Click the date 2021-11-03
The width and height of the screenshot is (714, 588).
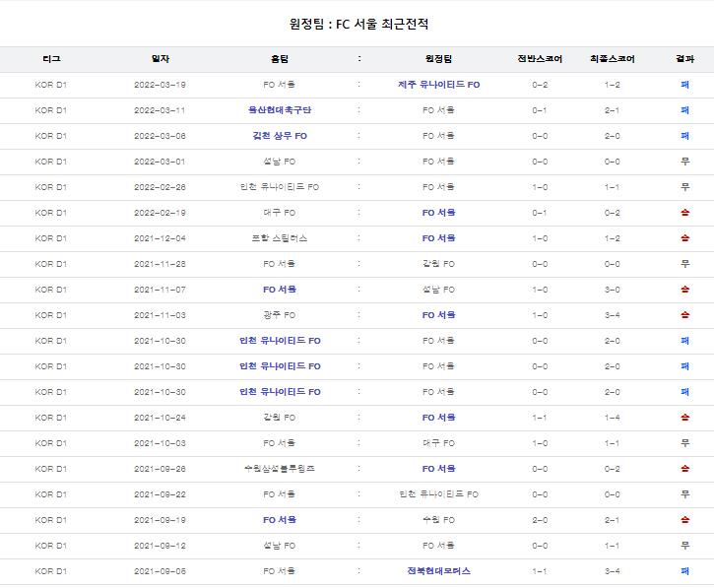click(x=160, y=315)
